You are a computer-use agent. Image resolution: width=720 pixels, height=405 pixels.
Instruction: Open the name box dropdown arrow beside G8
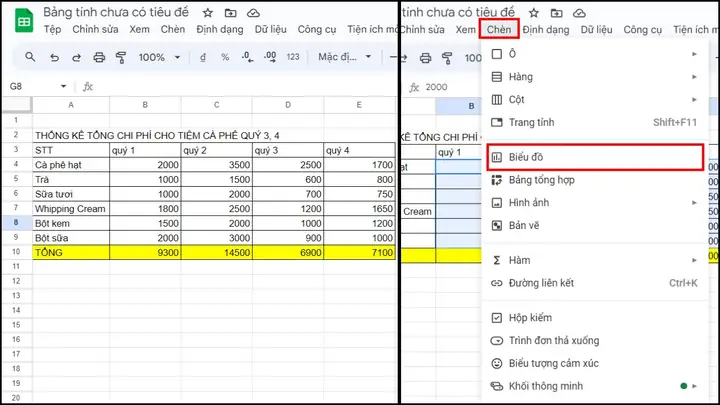point(63,86)
